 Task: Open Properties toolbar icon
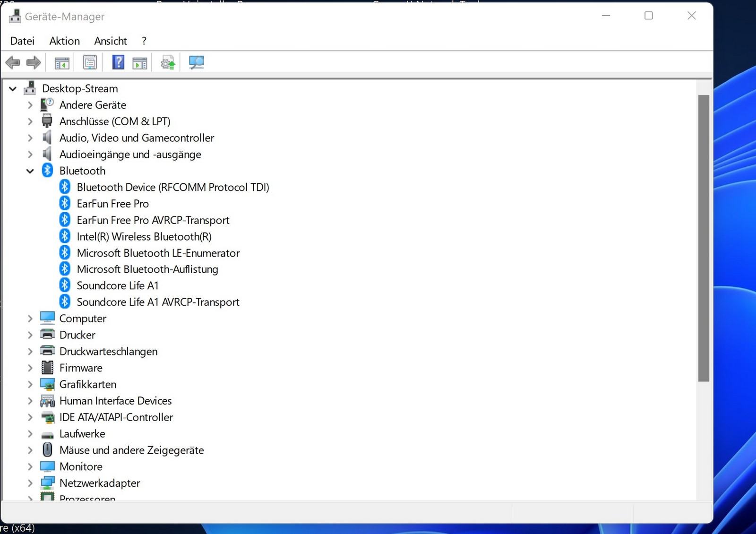(x=90, y=62)
